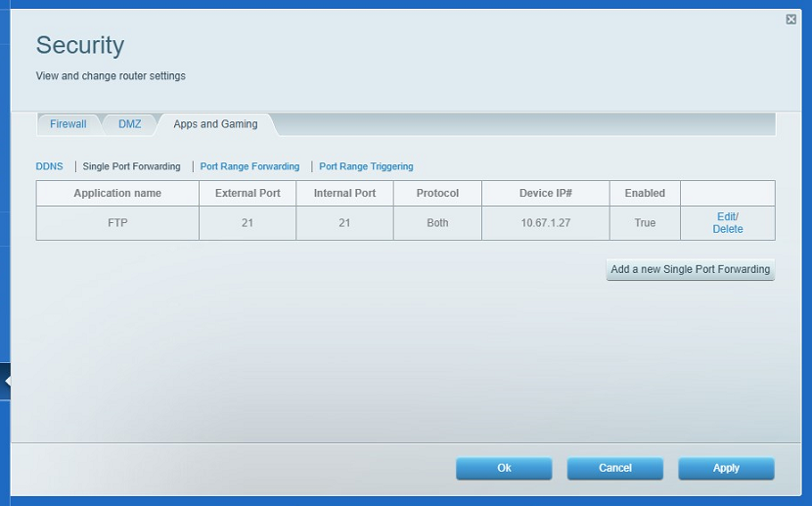
Task: Click the Device IP# column header
Action: pyautogui.click(x=546, y=193)
